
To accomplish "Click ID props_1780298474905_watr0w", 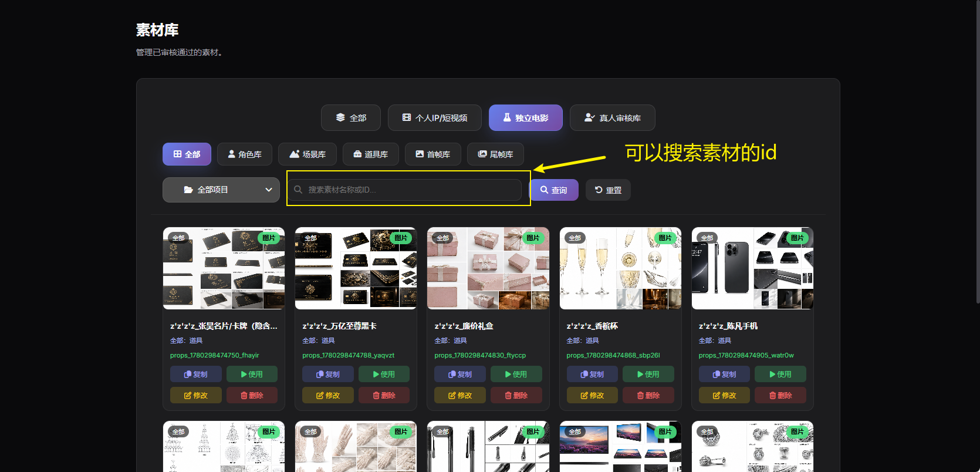I will coord(746,355).
